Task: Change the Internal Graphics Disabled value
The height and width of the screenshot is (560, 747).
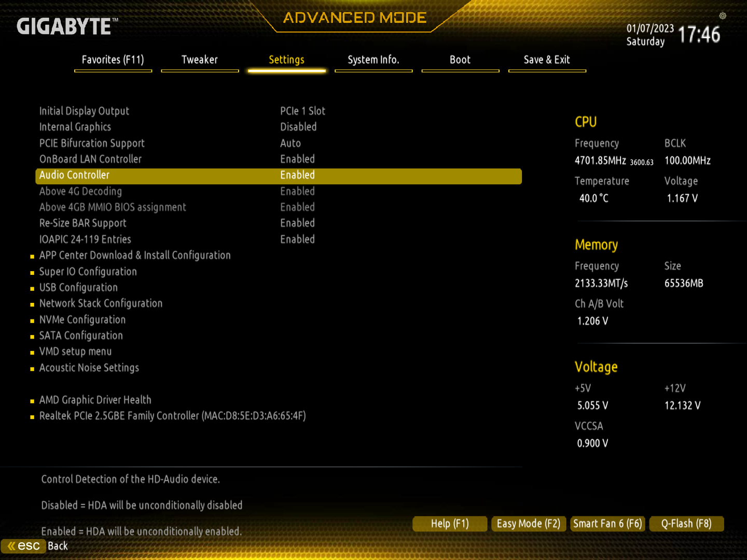Action: click(298, 127)
